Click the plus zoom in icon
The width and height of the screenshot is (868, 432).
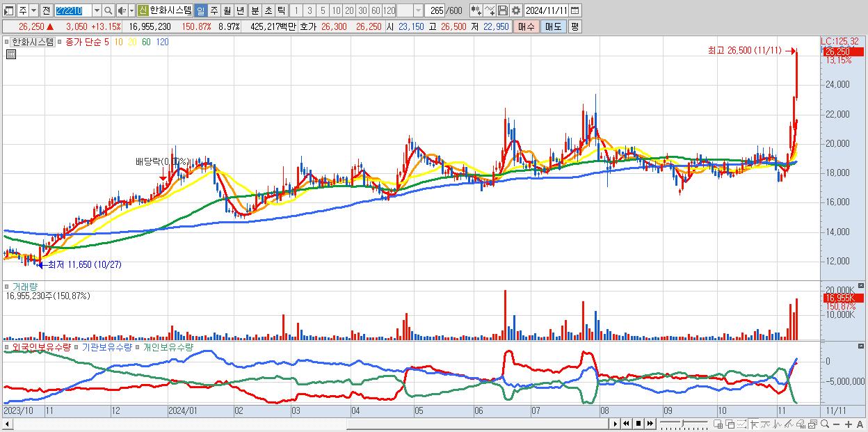tap(849, 424)
